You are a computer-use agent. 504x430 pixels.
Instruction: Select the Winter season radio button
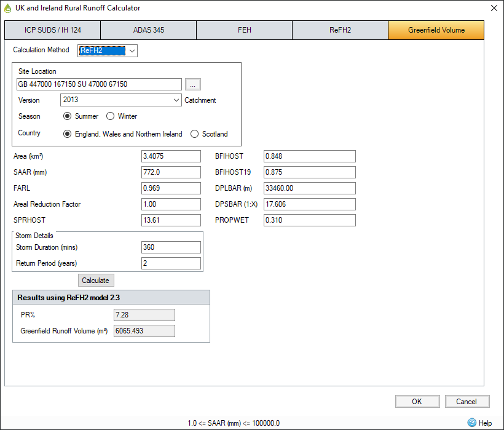[x=110, y=116]
